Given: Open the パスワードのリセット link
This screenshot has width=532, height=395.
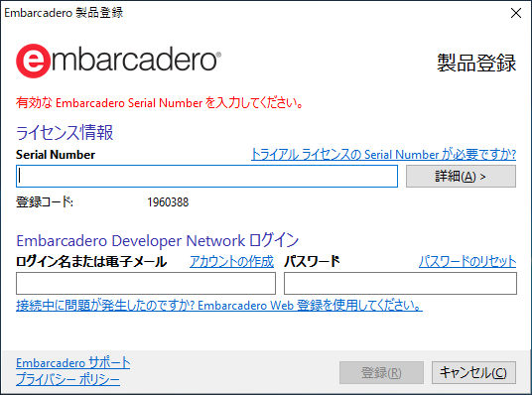Looking at the screenshot, I should pos(467,262).
